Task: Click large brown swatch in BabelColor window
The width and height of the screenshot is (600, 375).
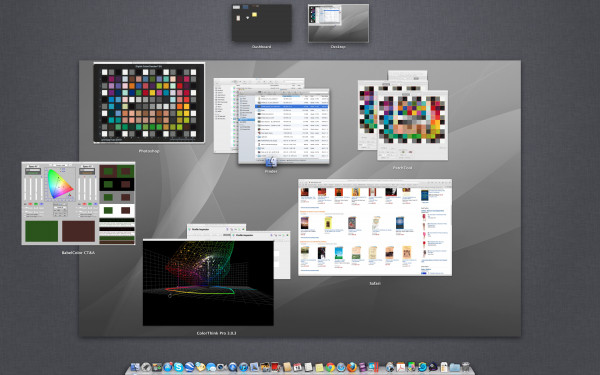Action: click(78, 231)
